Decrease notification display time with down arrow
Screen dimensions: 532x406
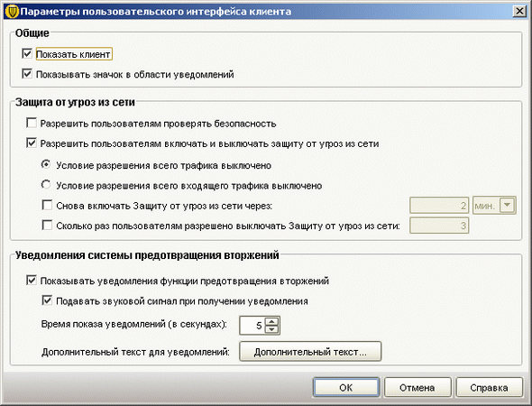click(x=271, y=329)
